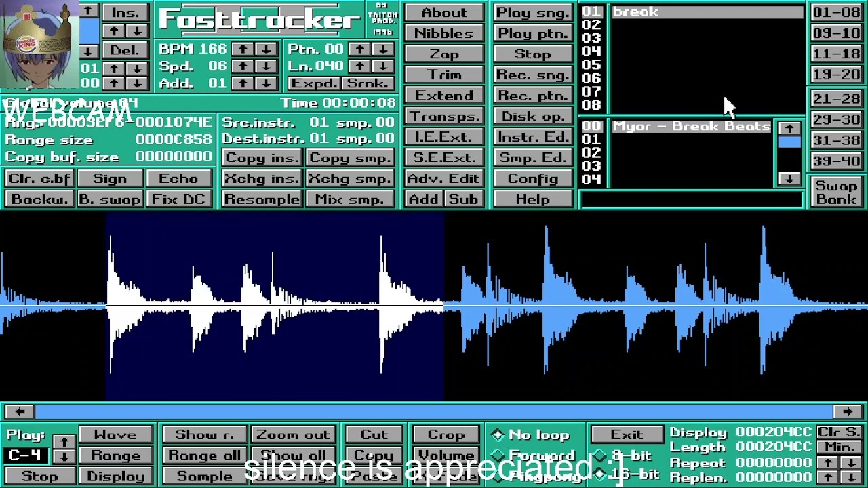868x488 pixels.
Task: Switch sample to 16-bit
Action: pos(626,474)
